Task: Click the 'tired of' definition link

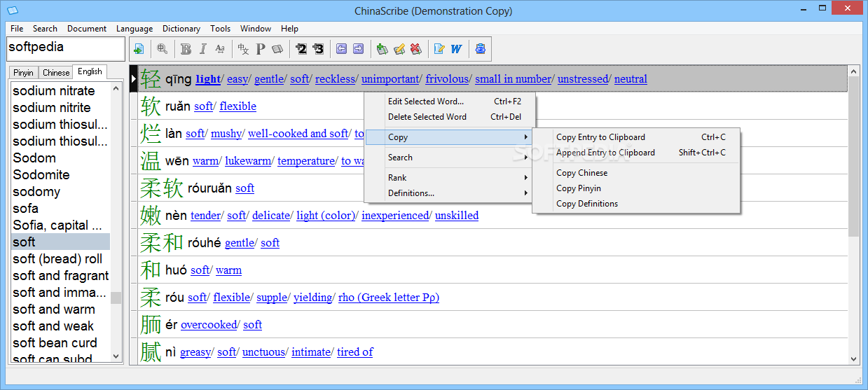Action: (355, 352)
